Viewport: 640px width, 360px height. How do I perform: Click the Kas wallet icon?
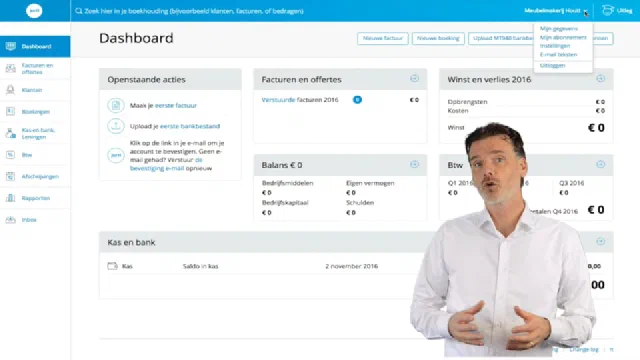[x=112, y=266]
